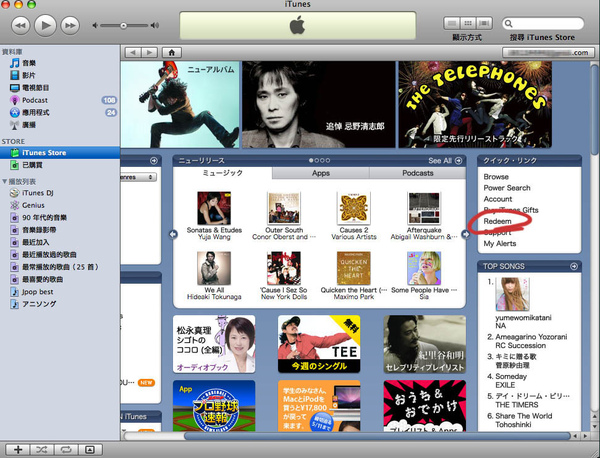The width and height of the screenshot is (600, 458).
Task: Select the ミュージック tab
Action: (223, 173)
